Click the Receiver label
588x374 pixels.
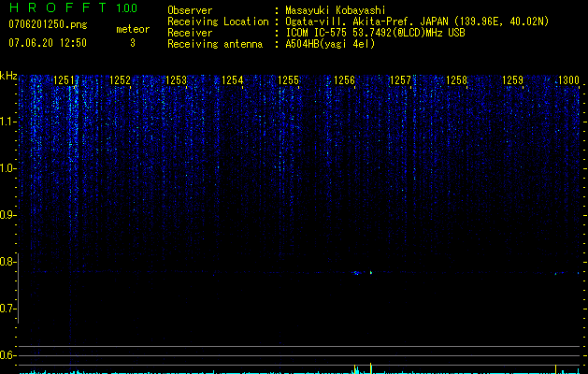[190, 33]
